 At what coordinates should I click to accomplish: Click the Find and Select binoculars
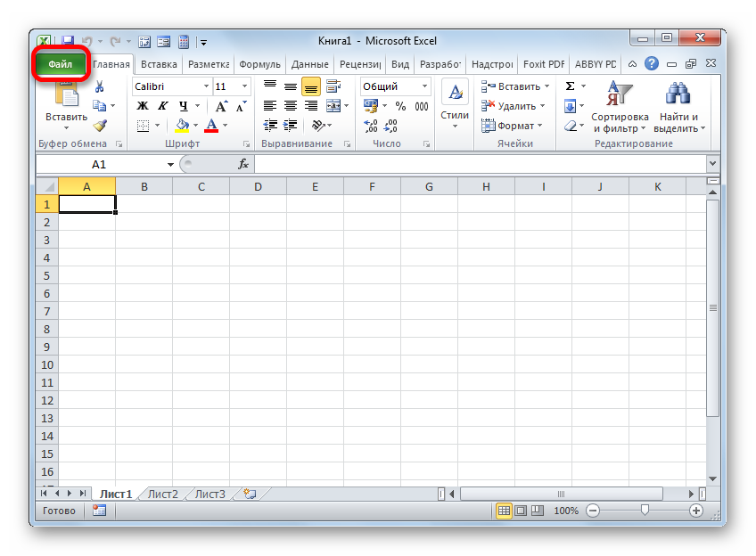point(678,107)
